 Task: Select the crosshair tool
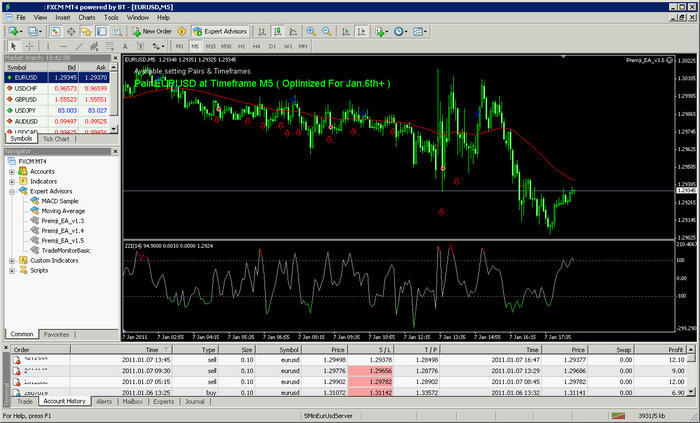click(29, 46)
